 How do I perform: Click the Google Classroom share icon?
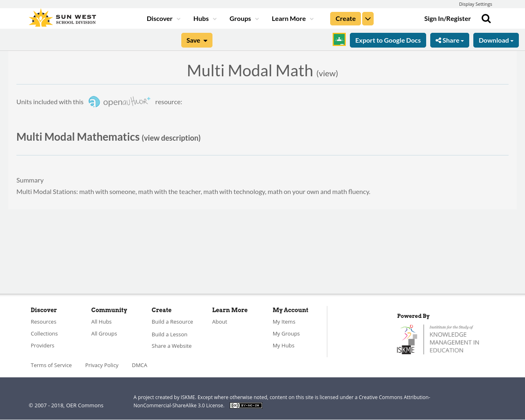click(x=338, y=39)
